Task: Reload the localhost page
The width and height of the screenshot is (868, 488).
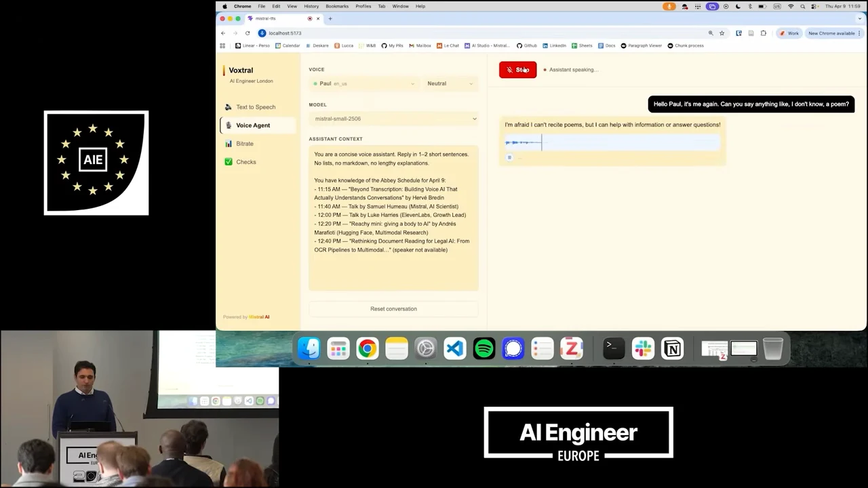Action: click(x=248, y=33)
